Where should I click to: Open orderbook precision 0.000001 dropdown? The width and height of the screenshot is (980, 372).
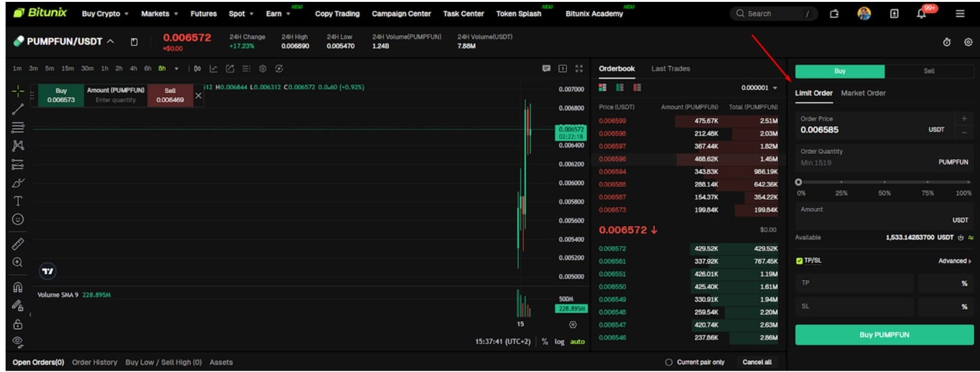pos(759,88)
